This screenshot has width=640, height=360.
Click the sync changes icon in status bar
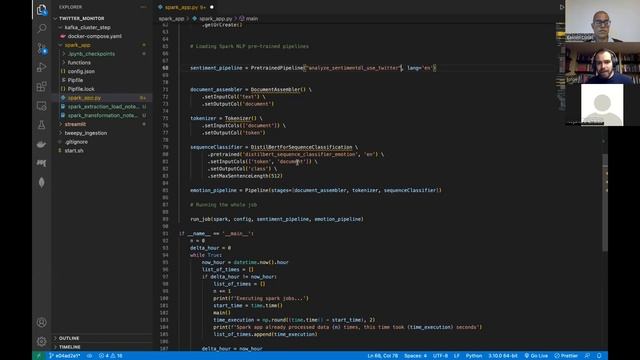[x=89, y=356]
